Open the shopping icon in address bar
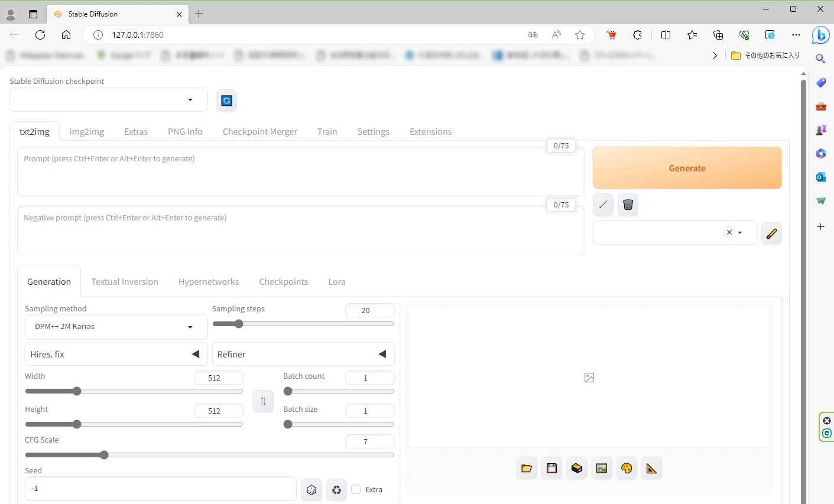Viewport: 834px width, 504px height. click(x=611, y=35)
